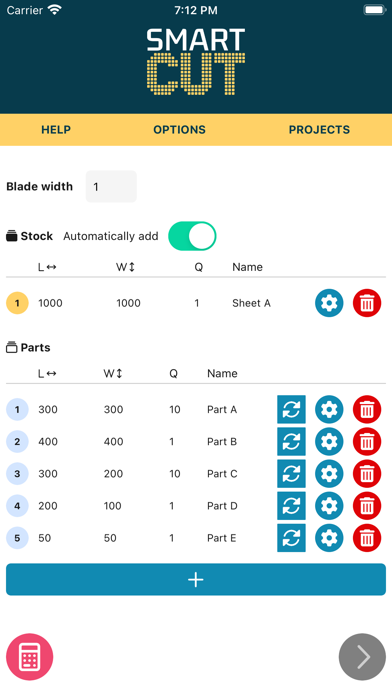Click stock row number 1 badge
This screenshot has width=392, height=696.
(x=17, y=303)
